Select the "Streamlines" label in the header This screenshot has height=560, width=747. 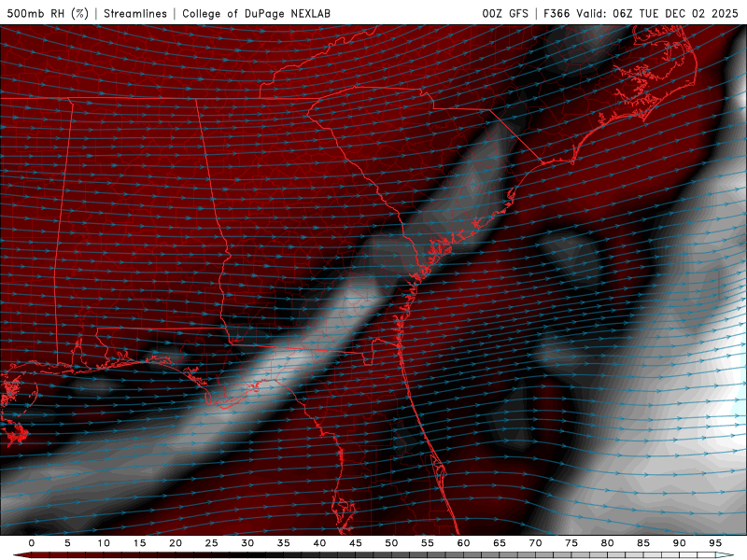(x=135, y=13)
